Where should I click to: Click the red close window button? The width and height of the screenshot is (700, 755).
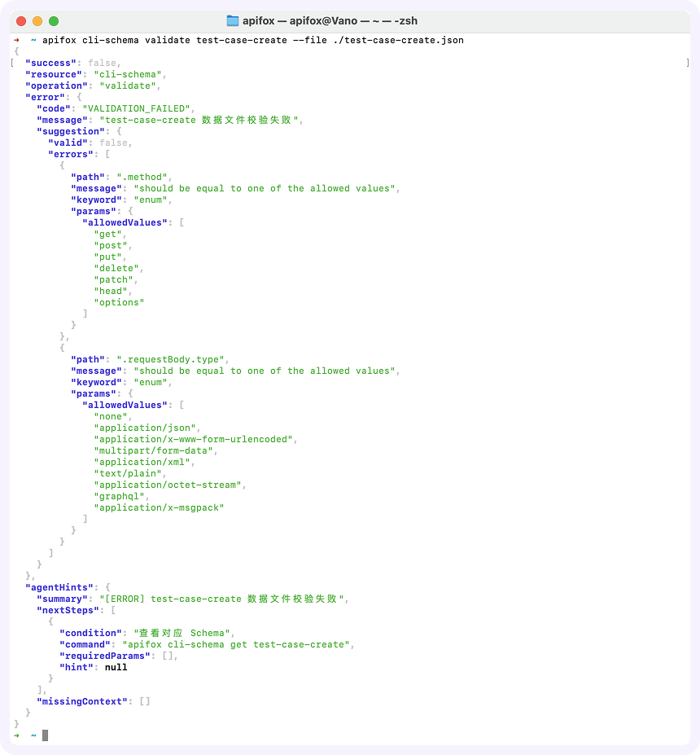(x=21, y=21)
